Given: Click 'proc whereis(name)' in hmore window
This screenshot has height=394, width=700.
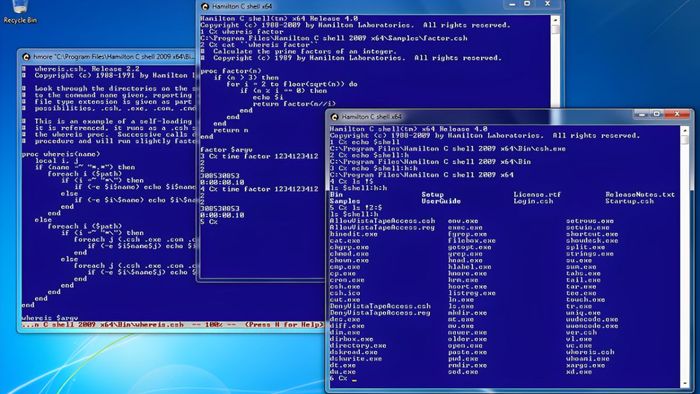Looking at the screenshot, I should (61, 154).
